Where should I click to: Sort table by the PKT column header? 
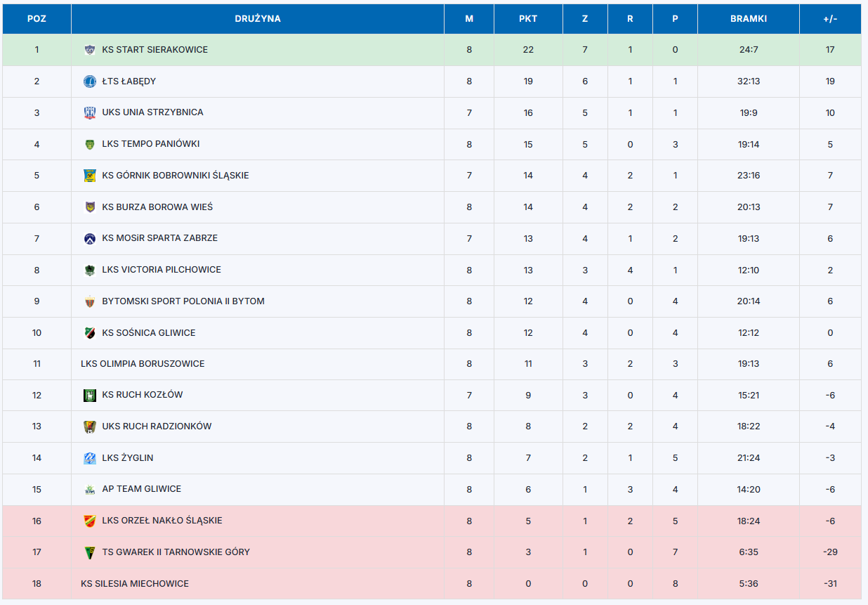(x=528, y=19)
